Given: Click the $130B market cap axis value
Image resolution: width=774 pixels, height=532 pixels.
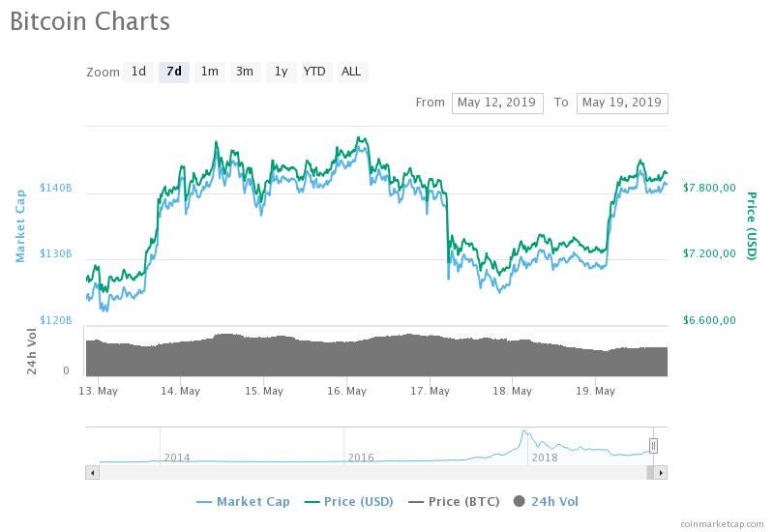Looking at the screenshot, I should click(x=56, y=253).
